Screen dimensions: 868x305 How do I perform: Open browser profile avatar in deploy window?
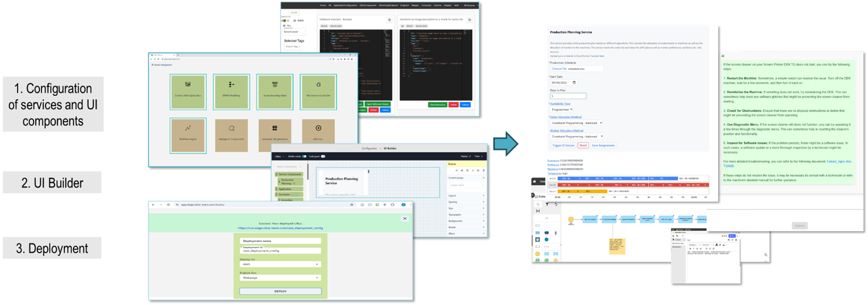(x=403, y=205)
